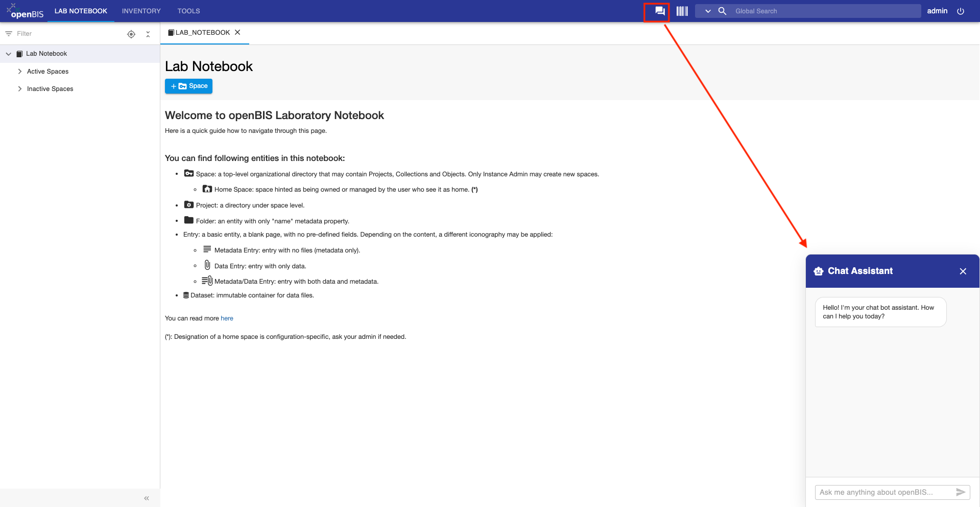
Task: Create a new Space button
Action: [x=188, y=86]
